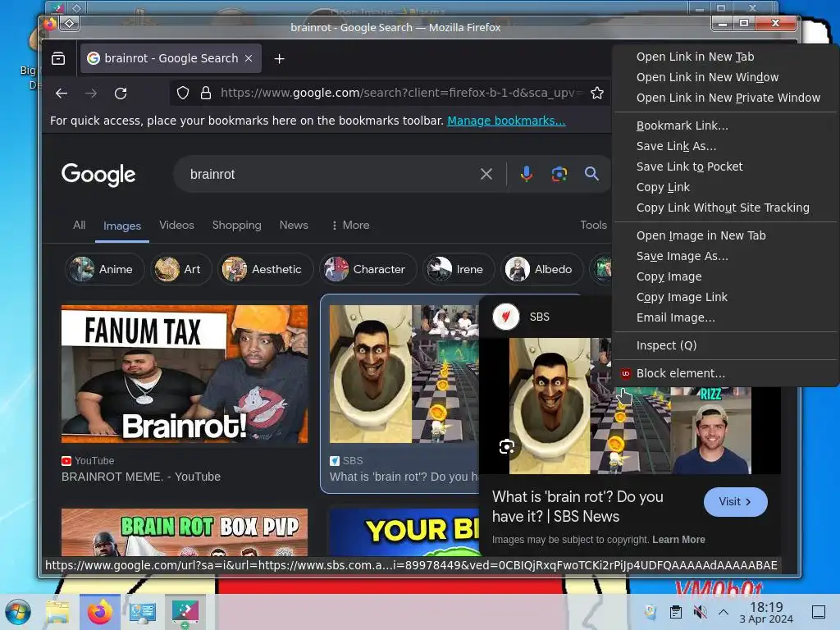The width and height of the screenshot is (840, 630).
Task: Select Open Link in New Window
Action: pyautogui.click(x=725, y=77)
